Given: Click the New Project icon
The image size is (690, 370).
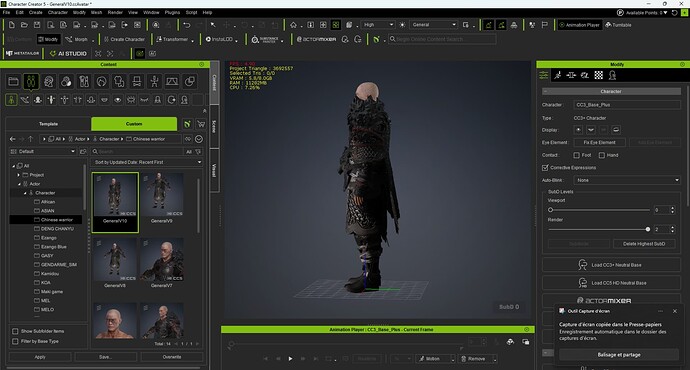Looking at the screenshot, I should (x=11, y=25).
